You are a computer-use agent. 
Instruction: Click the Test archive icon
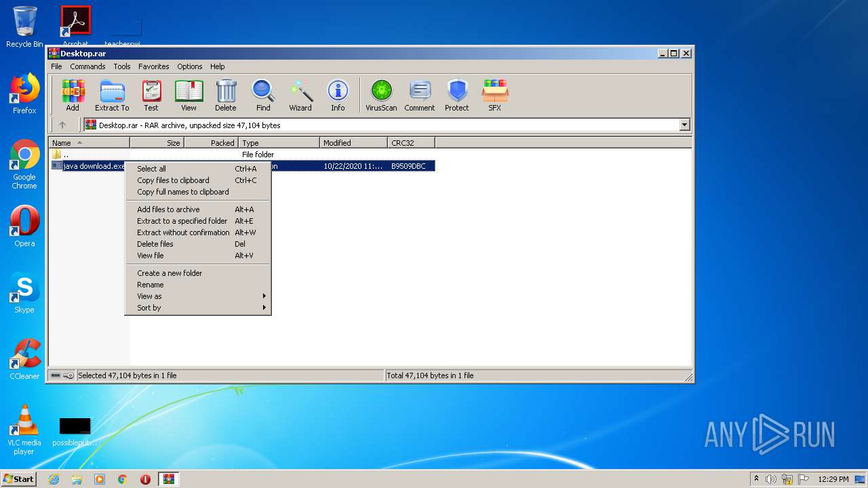tap(151, 95)
